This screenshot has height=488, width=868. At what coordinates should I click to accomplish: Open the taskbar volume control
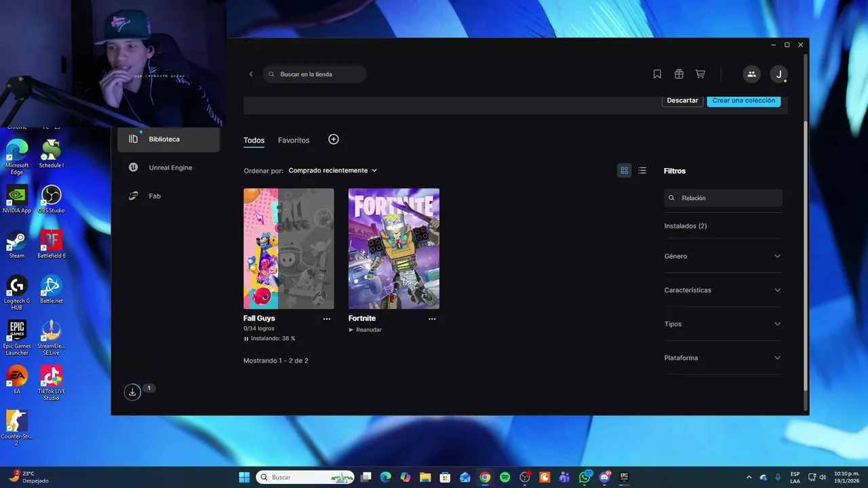[823, 477]
